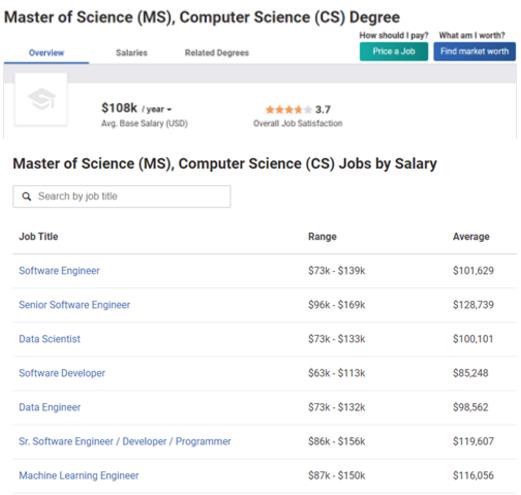The width and height of the screenshot is (521, 495).
Task: Open the Salaries tab
Action: 131,53
